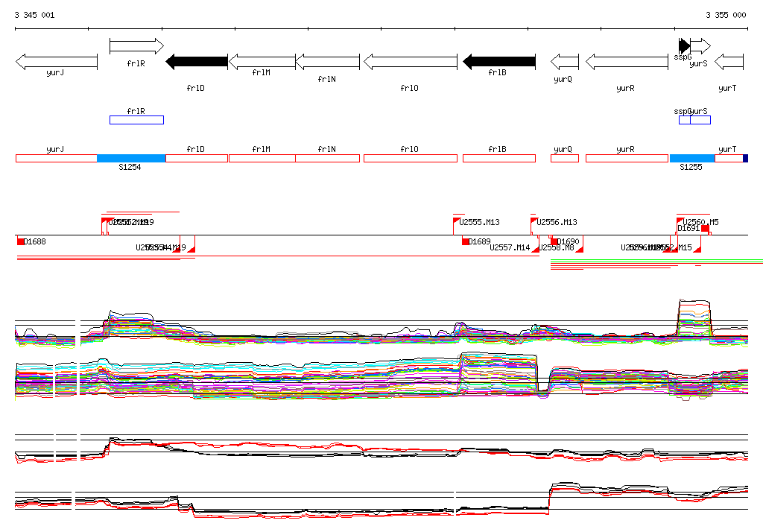
Task: Click the red D1690 marker
Action: tap(554, 241)
